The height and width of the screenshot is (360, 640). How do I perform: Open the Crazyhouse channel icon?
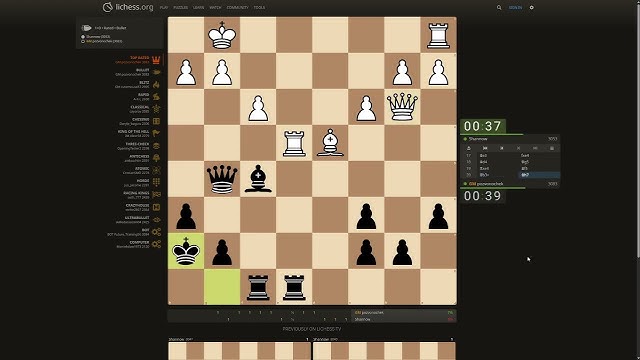point(156,207)
